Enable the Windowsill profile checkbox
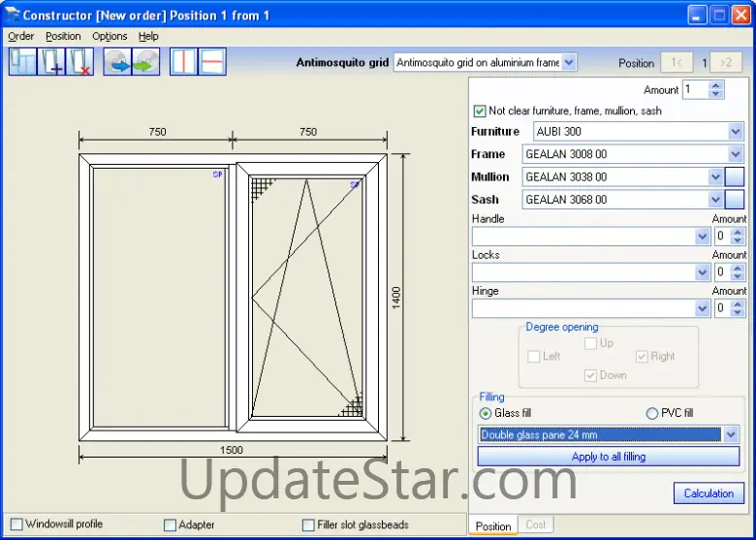Viewport: 756px width, 540px height. 16,524
